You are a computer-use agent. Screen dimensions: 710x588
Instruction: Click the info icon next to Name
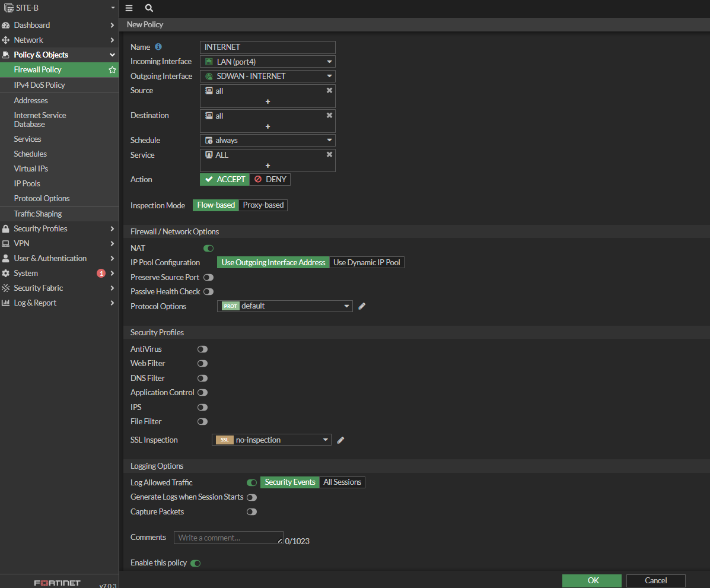[158, 47]
